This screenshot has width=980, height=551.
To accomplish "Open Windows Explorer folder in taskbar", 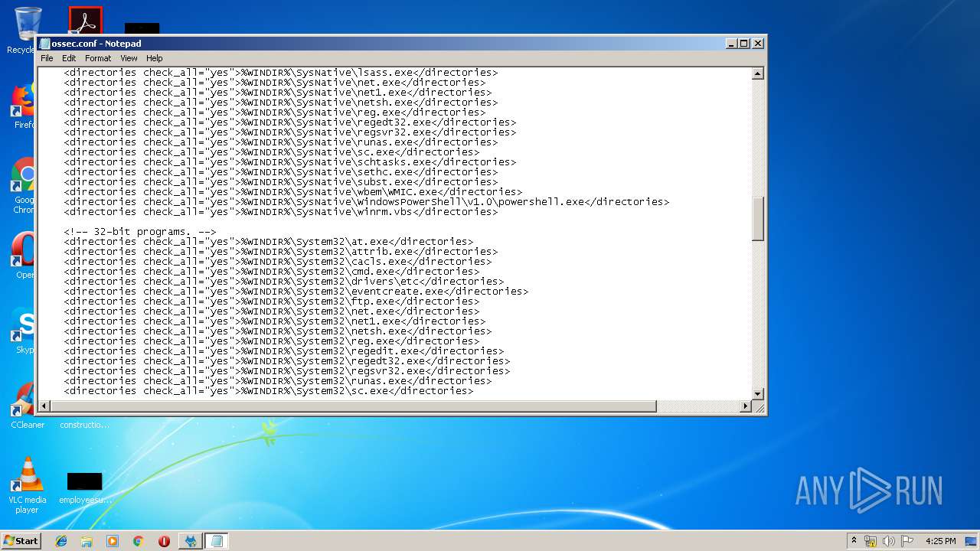I will tap(87, 541).
